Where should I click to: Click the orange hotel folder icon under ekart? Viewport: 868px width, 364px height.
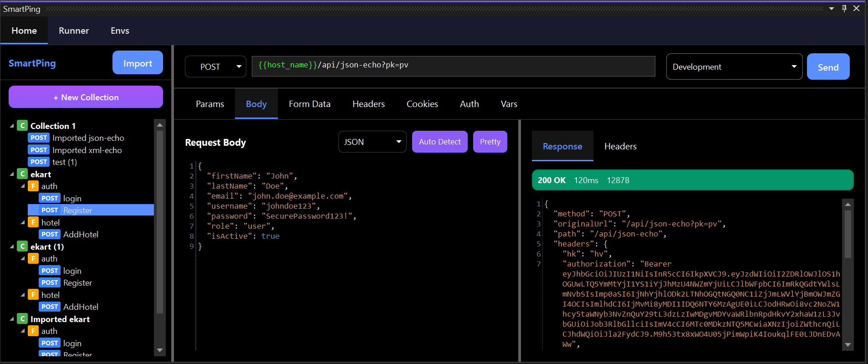tap(33, 222)
